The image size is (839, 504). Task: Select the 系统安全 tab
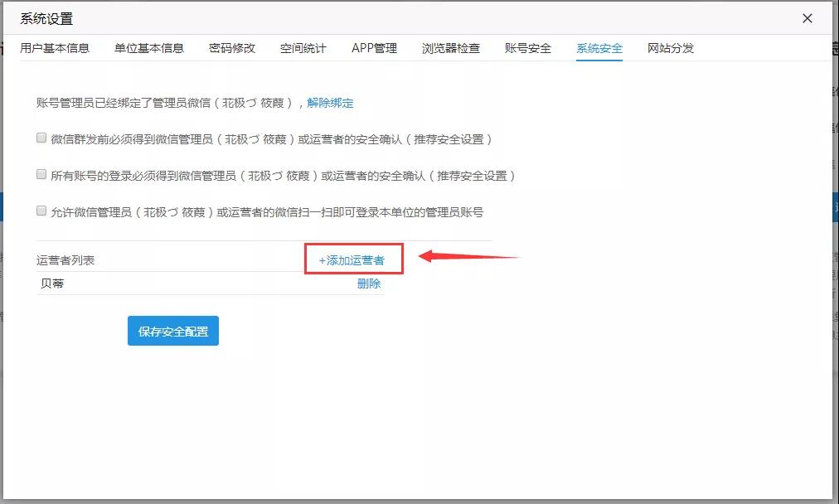click(599, 48)
